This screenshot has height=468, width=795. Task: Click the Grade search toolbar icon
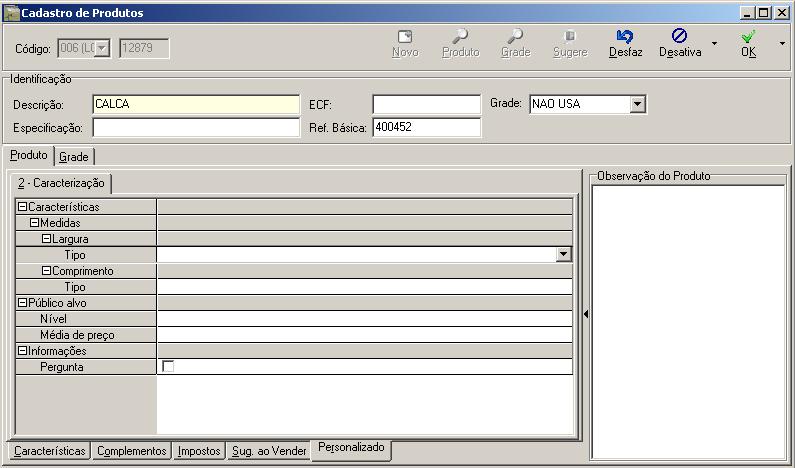515,37
